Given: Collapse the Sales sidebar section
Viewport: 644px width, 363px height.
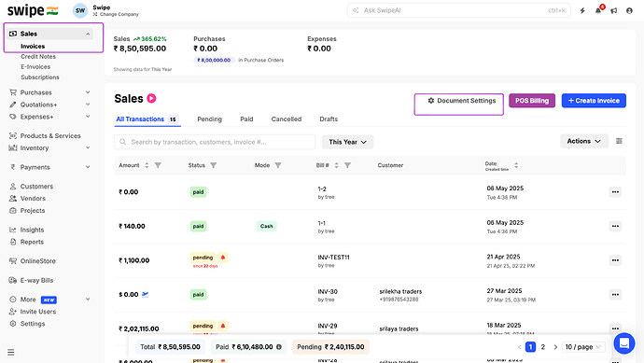Looking at the screenshot, I should click(x=88, y=35).
